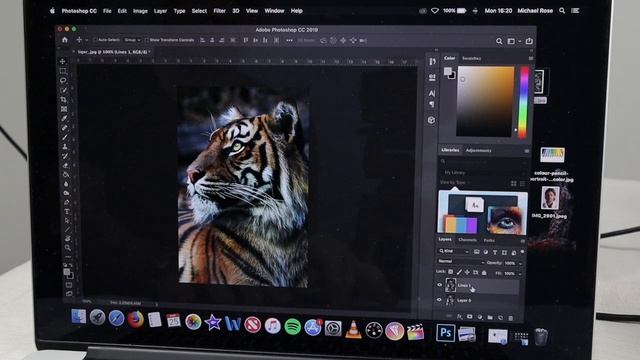
Task: Select the Lines 1 layer thumbnail
Action: coord(451,285)
